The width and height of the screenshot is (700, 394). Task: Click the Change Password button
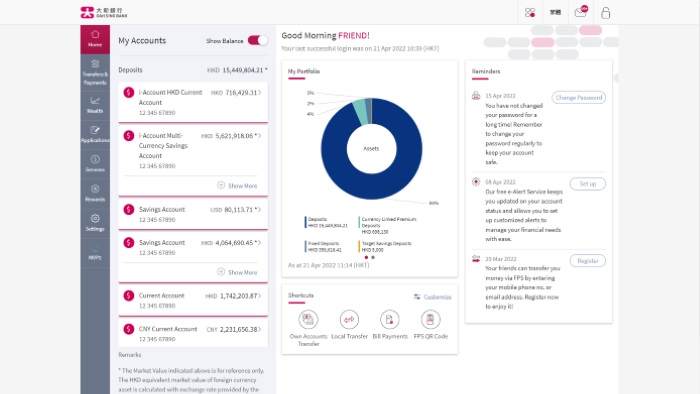point(579,97)
